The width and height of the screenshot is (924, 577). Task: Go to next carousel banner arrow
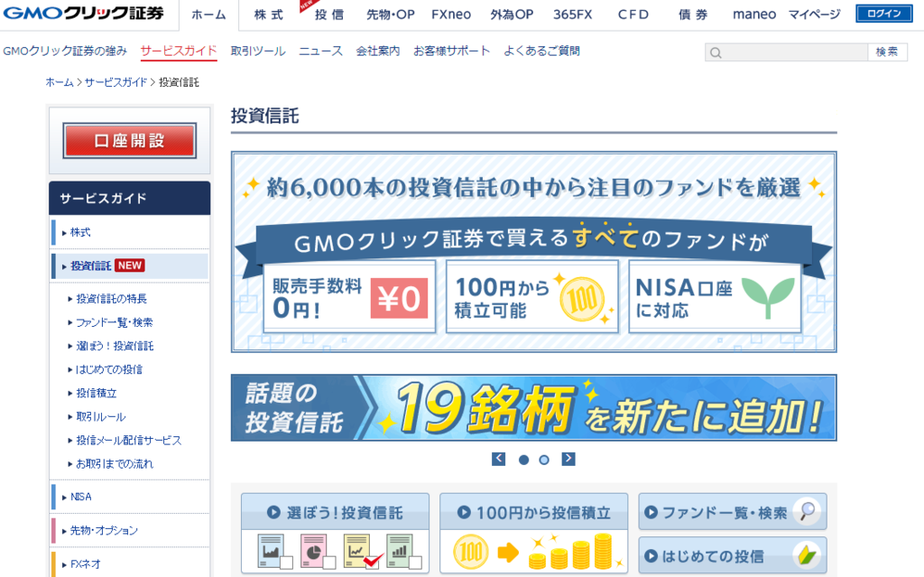[x=568, y=459]
